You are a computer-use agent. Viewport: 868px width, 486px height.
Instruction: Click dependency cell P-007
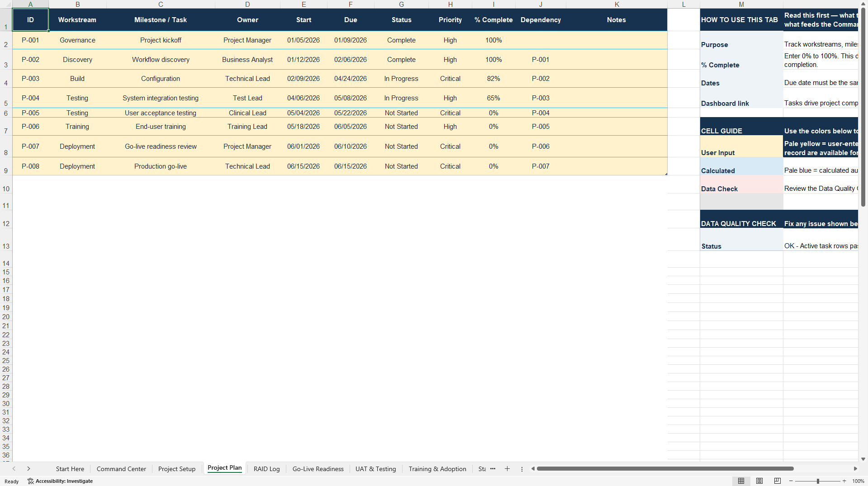click(541, 166)
